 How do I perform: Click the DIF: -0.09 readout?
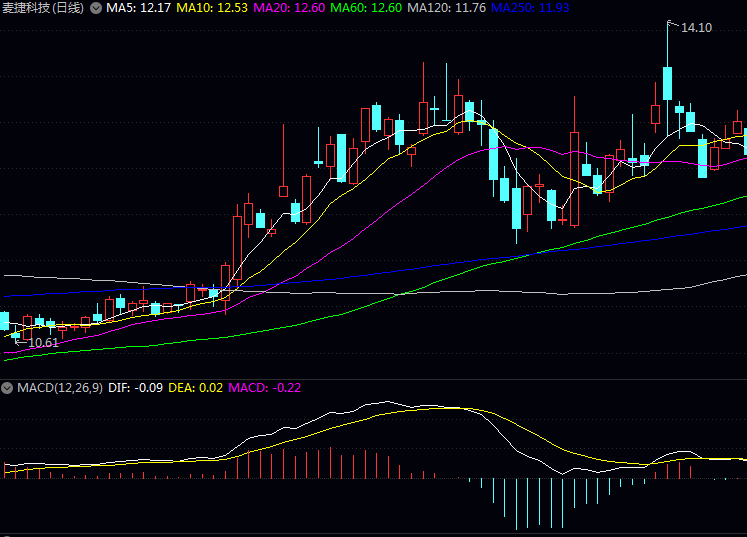(135, 387)
